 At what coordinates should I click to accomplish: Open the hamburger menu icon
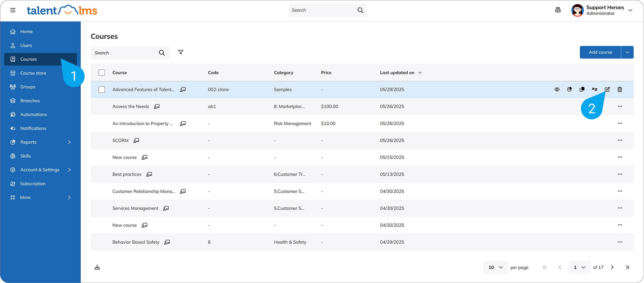pos(13,10)
